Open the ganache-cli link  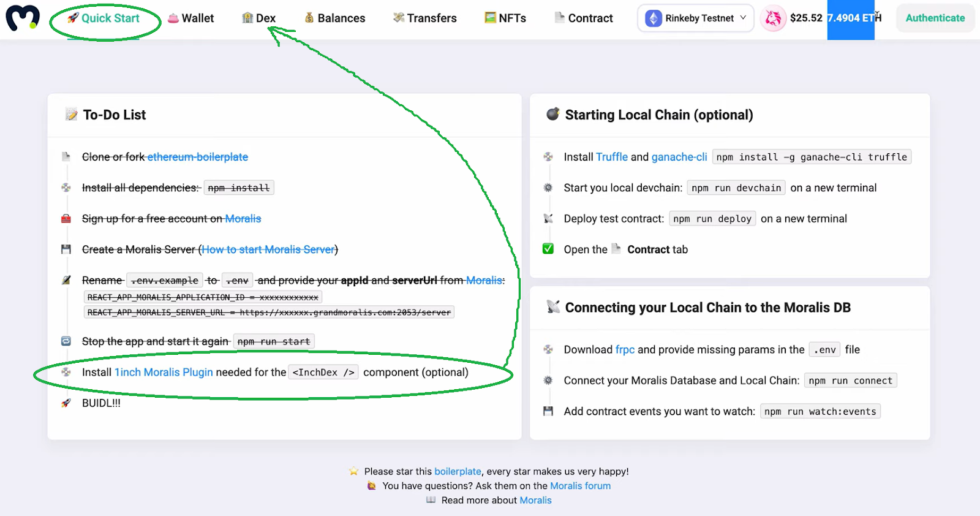point(679,157)
